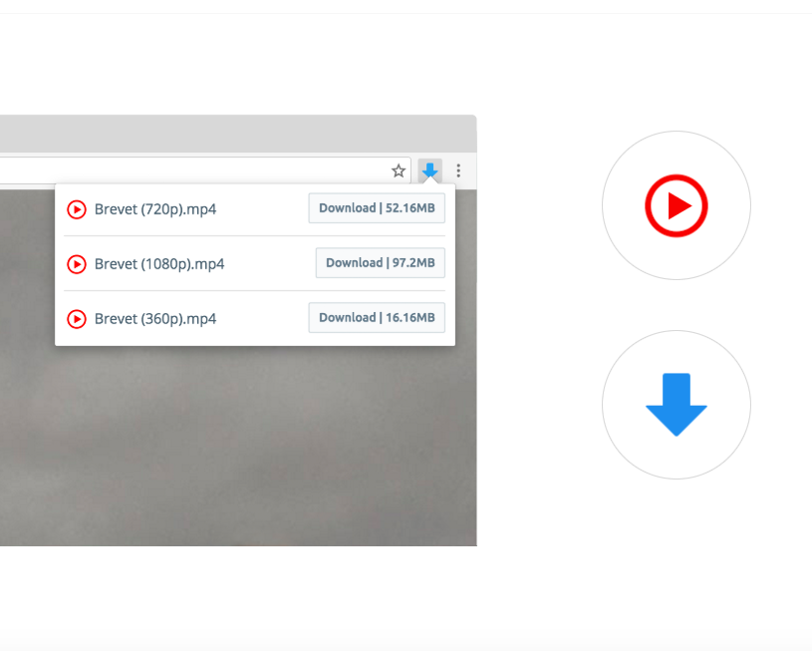The width and height of the screenshot is (812, 651).
Task: Select the Brevet (360p).mp4 file name
Action: click(155, 319)
